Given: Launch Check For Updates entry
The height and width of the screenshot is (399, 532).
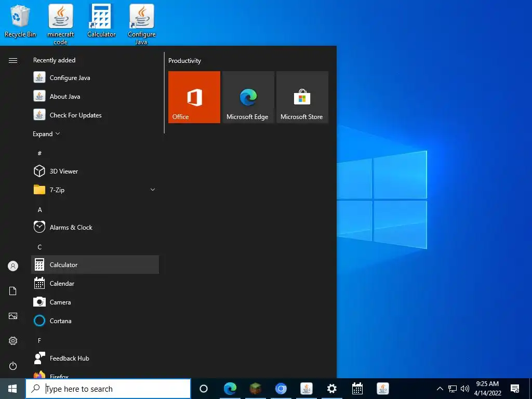Looking at the screenshot, I should (95, 115).
